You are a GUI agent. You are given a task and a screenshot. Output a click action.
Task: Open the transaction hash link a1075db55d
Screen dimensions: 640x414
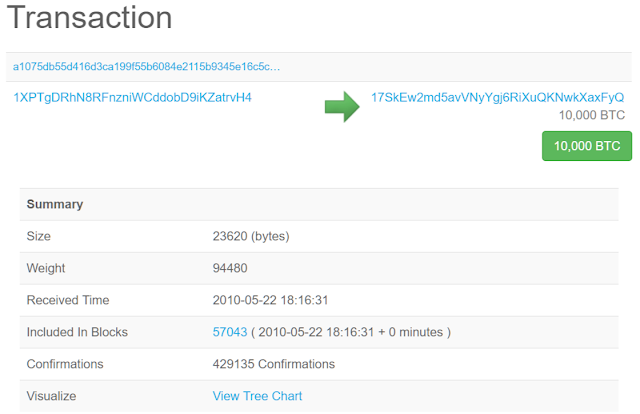tap(146, 66)
